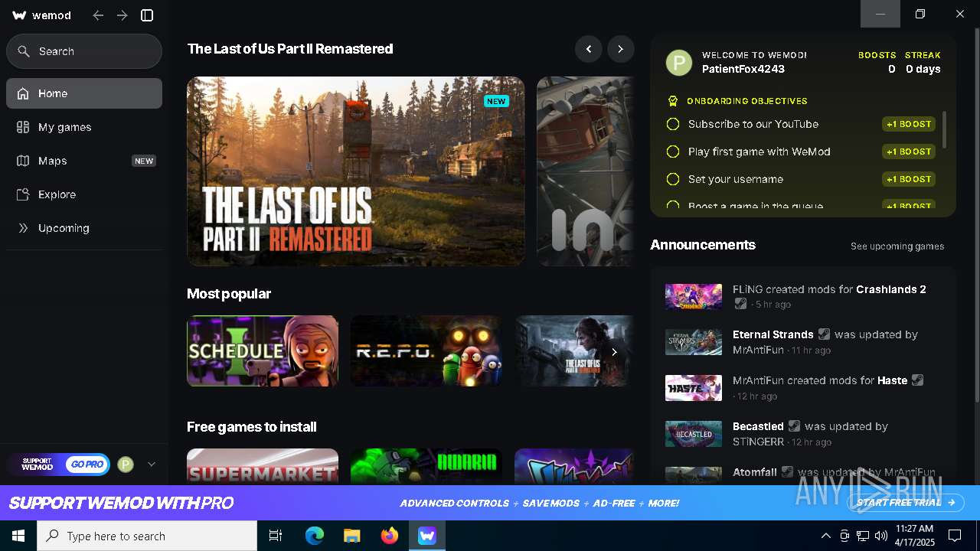The image size is (980, 551).
Task: Click the Free games to install heading
Action: [252, 427]
